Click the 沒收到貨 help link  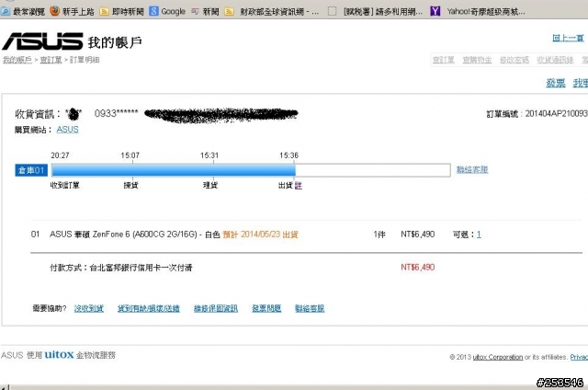[89, 308]
